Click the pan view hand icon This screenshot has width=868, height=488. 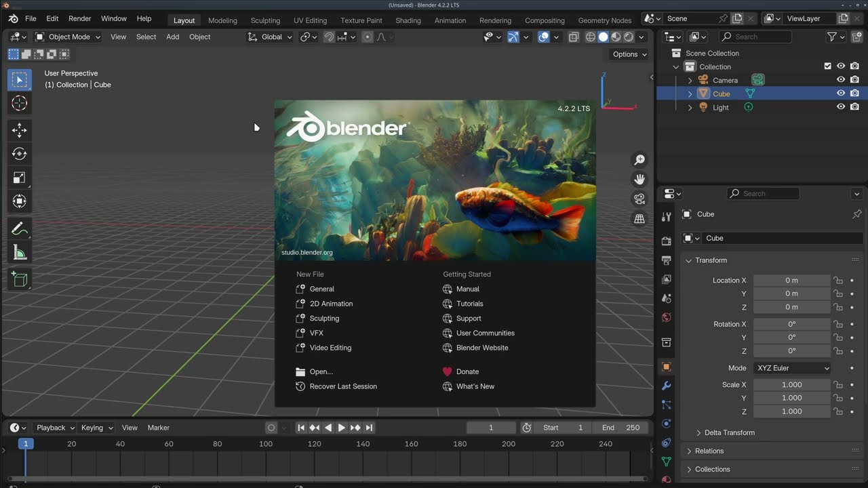(x=639, y=179)
